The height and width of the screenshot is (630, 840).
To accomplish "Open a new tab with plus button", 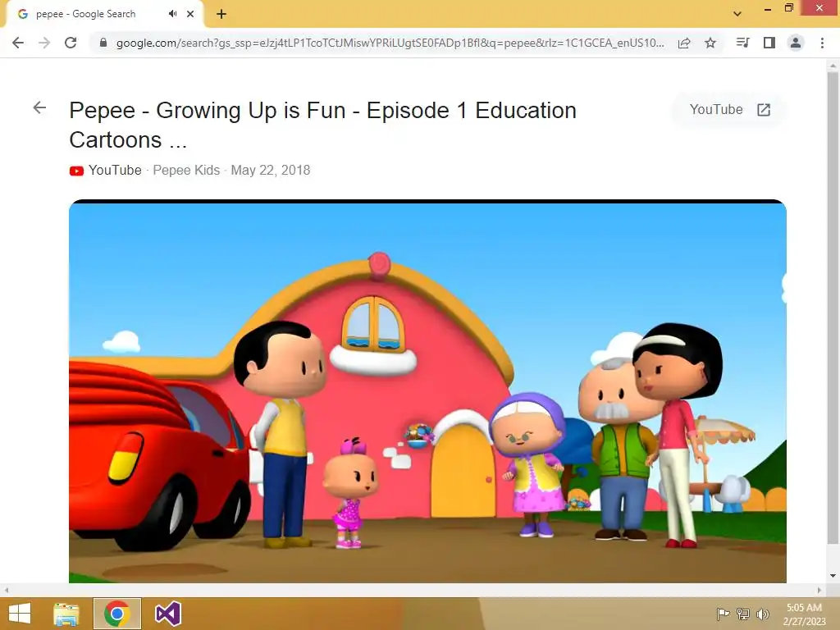I will pos(221,14).
